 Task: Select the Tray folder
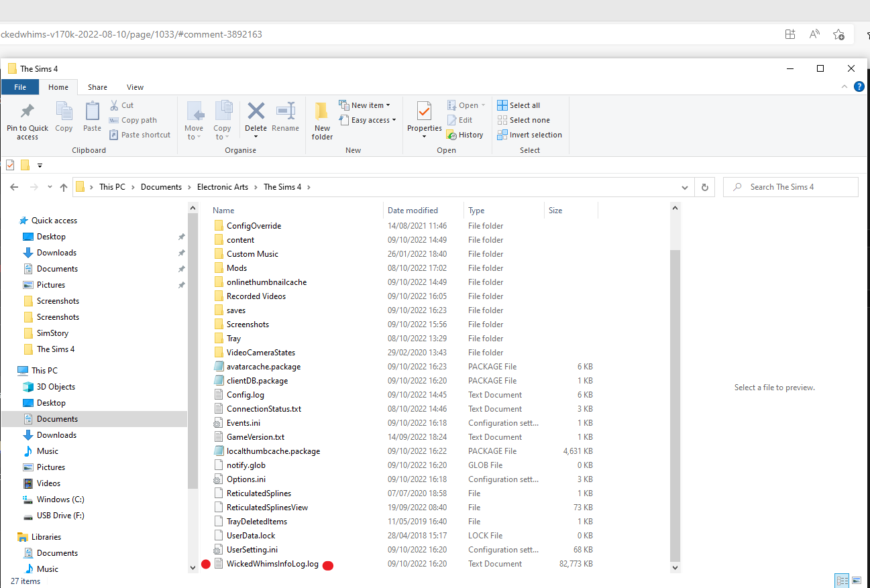233,339
